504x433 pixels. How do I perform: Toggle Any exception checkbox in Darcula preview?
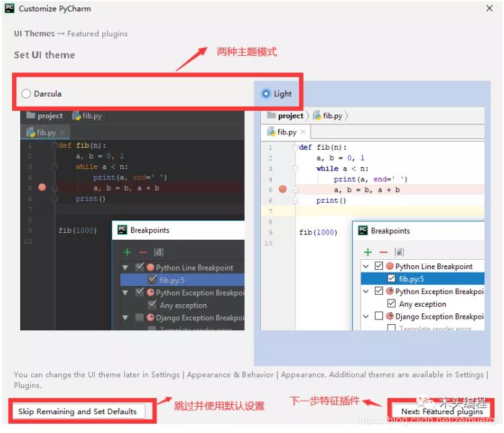click(x=152, y=304)
